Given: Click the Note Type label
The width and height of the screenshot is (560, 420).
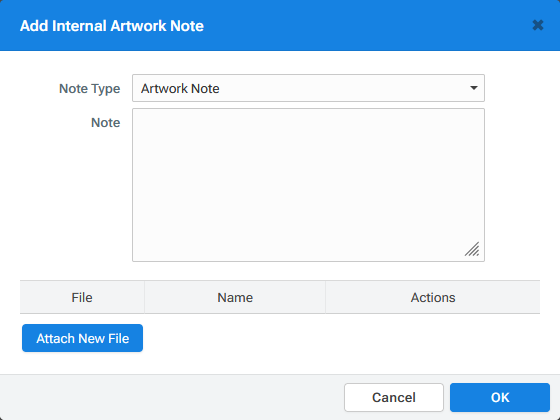Looking at the screenshot, I should pos(89,89).
